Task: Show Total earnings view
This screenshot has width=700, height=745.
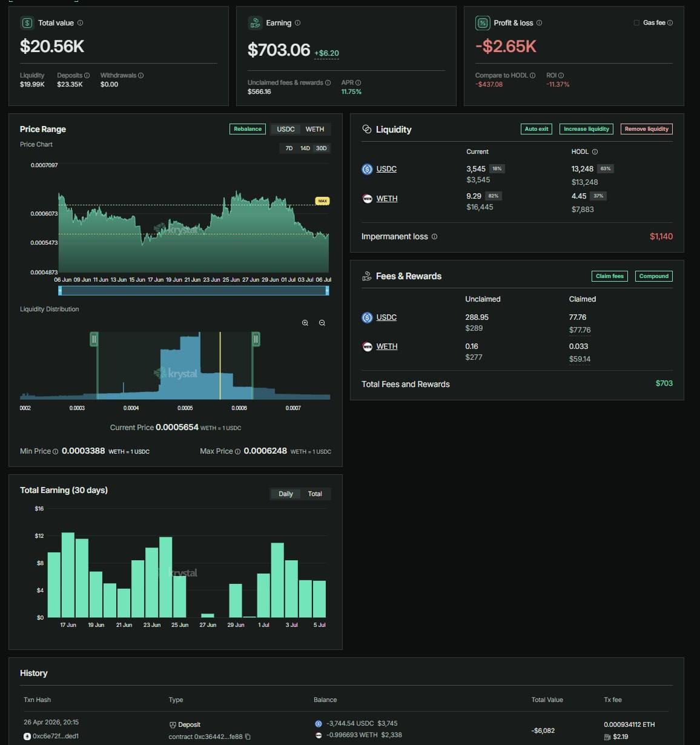Action: coord(315,494)
